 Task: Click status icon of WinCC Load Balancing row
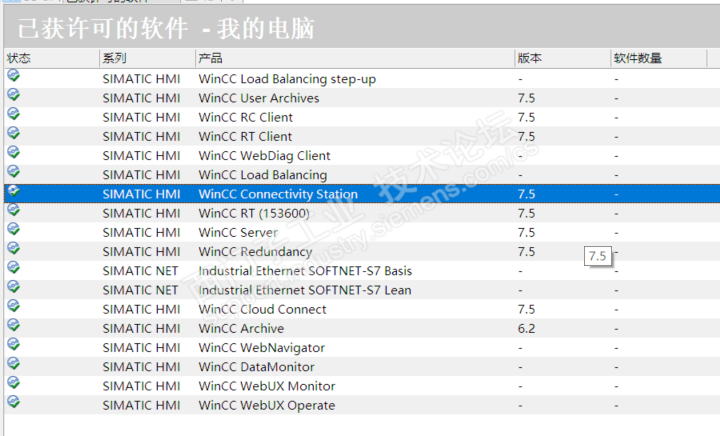13,172
